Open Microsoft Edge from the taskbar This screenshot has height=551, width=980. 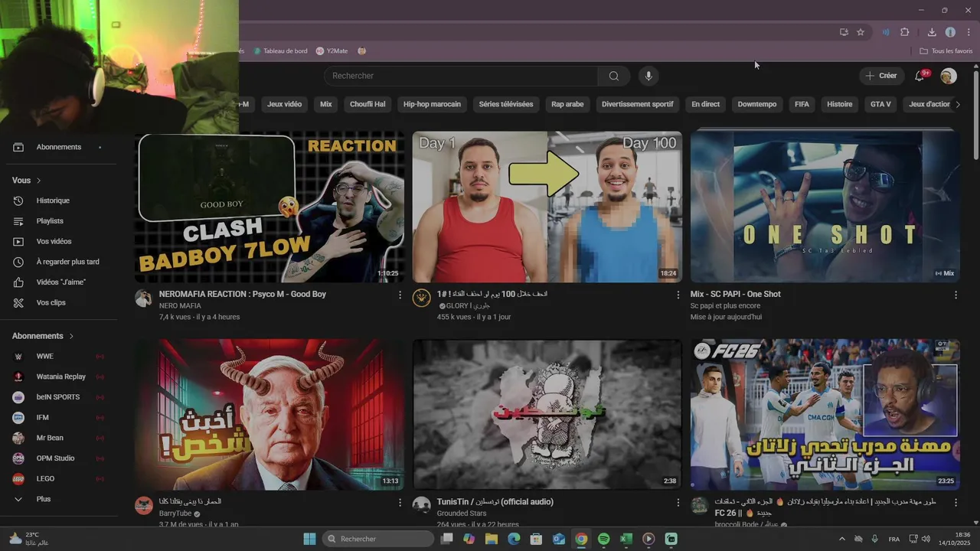514,539
